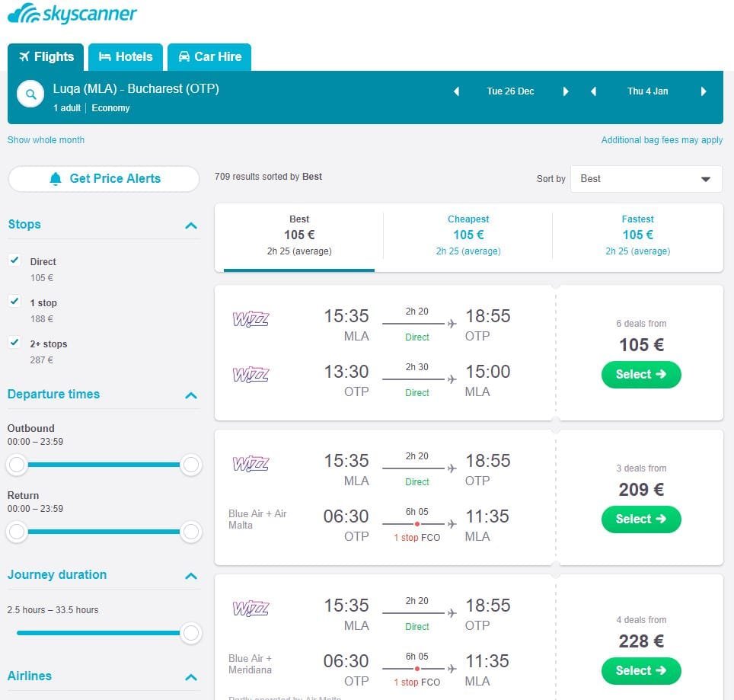Open Show whole month link

click(x=46, y=140)
